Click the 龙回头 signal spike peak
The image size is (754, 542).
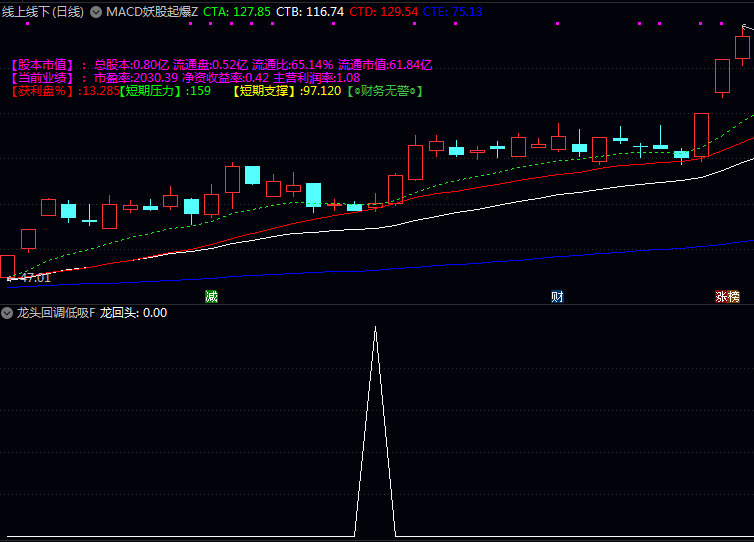(375, 328)
